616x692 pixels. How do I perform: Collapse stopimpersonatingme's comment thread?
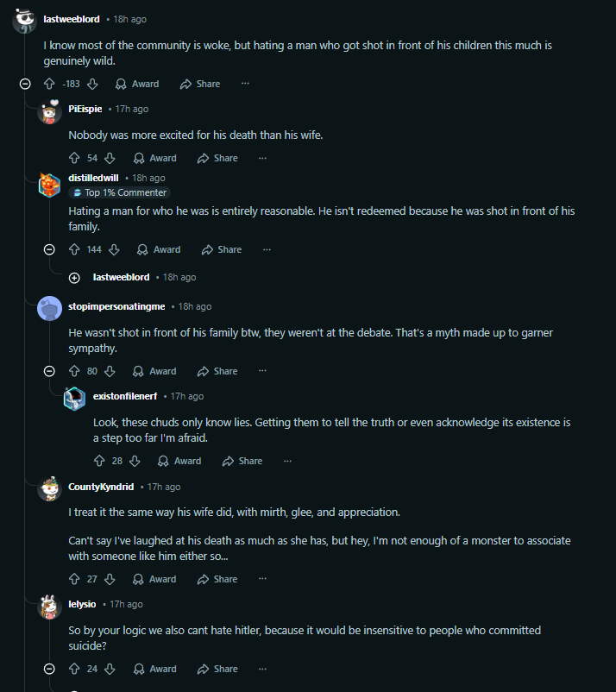point(50,371)
